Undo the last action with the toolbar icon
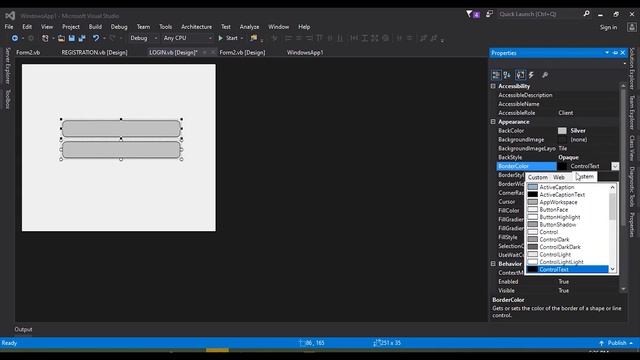The height and width of the screenshot is (360, 640). [x=96, y=38]
